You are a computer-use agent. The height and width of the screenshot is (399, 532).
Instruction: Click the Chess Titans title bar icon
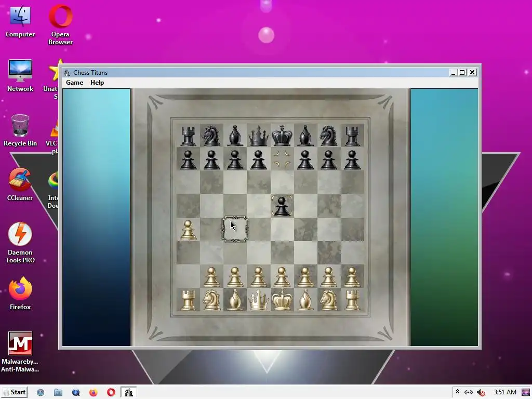[67, 73]
